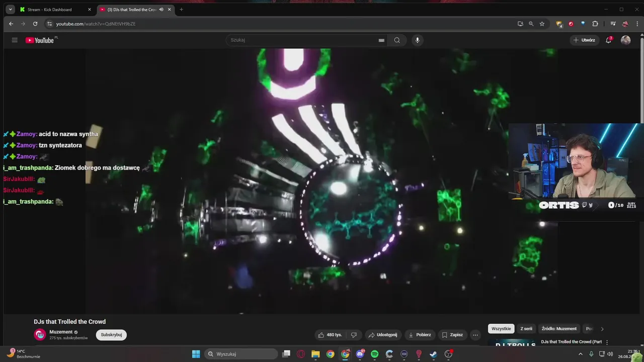Open the Chrome three-dot menu
Image resolution: width=644 pixels, height=362 pixels.
pyautogui.click(x=636, y=24)
